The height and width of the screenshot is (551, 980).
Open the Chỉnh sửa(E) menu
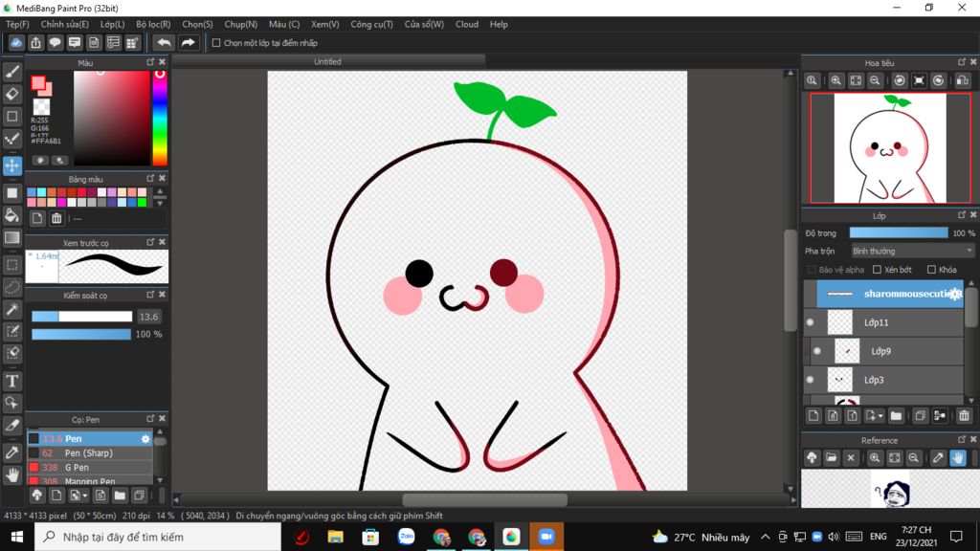[64, 24]
